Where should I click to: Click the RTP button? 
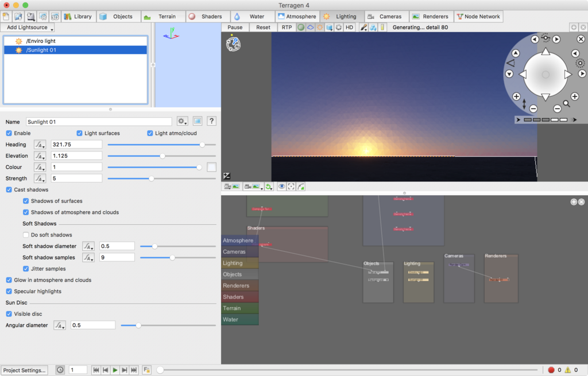287,28
